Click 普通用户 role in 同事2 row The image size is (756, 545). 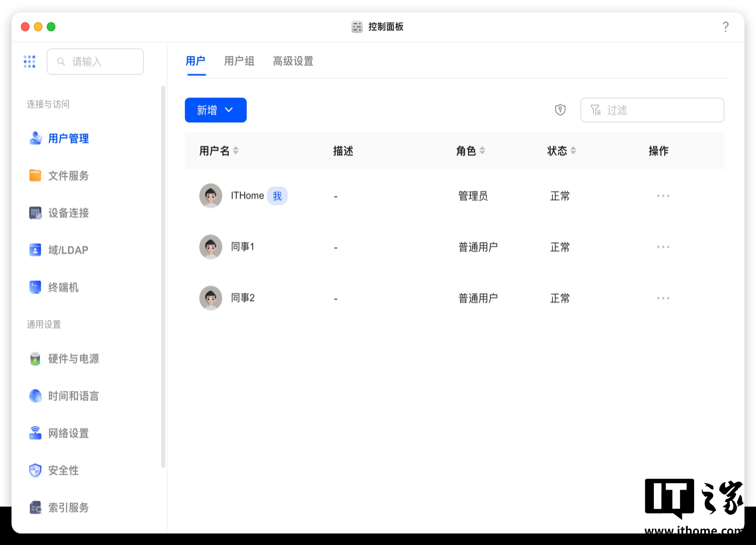478,298
